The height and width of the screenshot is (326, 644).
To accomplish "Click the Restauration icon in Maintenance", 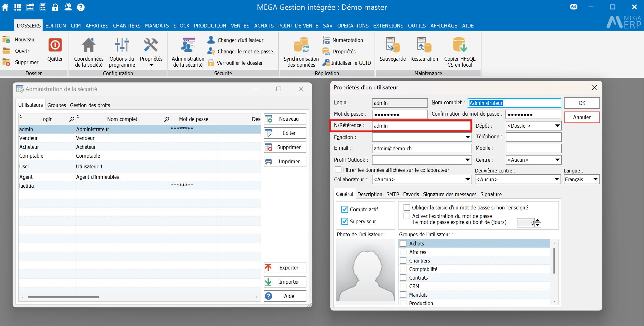I will [424, 45].
